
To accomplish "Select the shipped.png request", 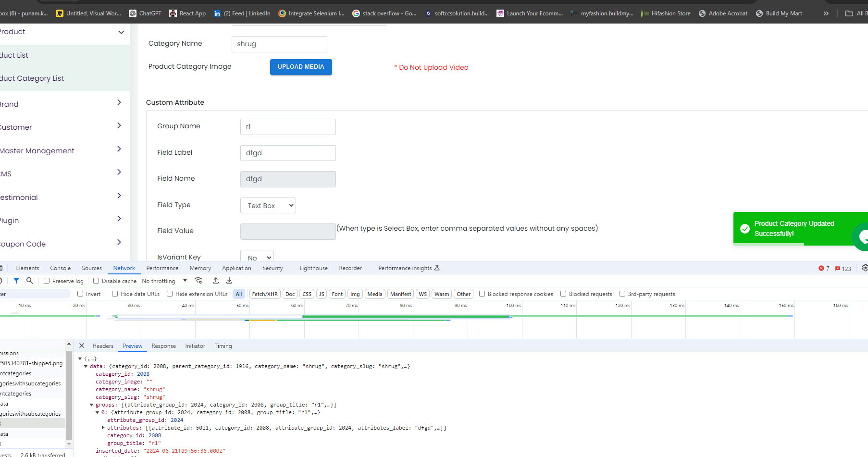I will pyautogui.click(x=32, y=363).
